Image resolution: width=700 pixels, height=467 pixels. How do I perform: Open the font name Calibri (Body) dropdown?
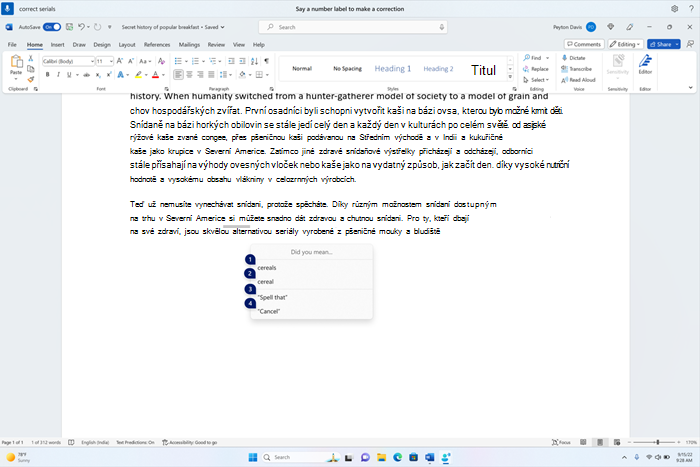(x=92, y=61)
